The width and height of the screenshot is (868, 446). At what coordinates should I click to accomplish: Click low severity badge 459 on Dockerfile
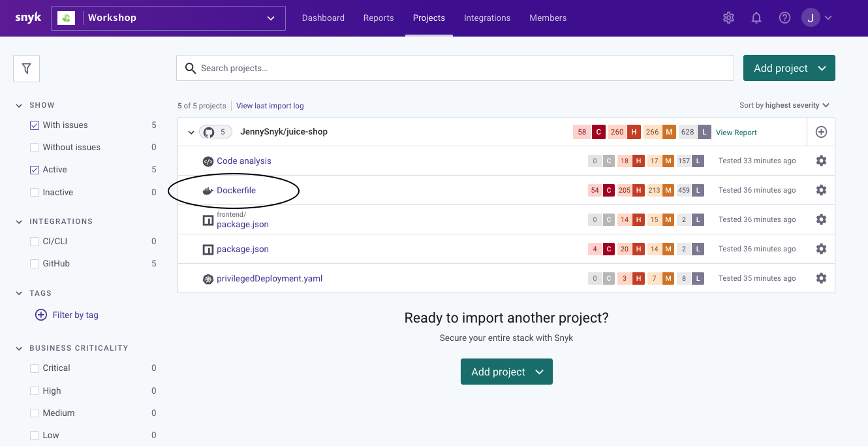click(x=690, y=190)
